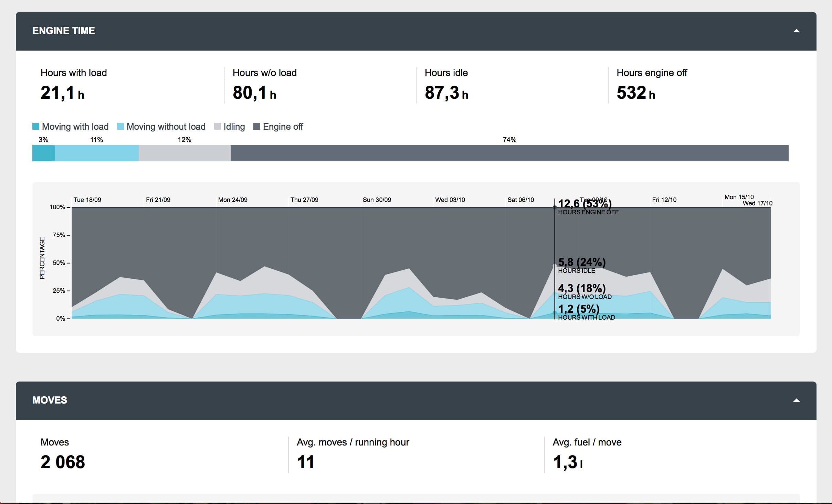The width and height of the screenshot is (832, 504).
Task: Toggle the Engine off legend swatch
Action: [257, 126]
